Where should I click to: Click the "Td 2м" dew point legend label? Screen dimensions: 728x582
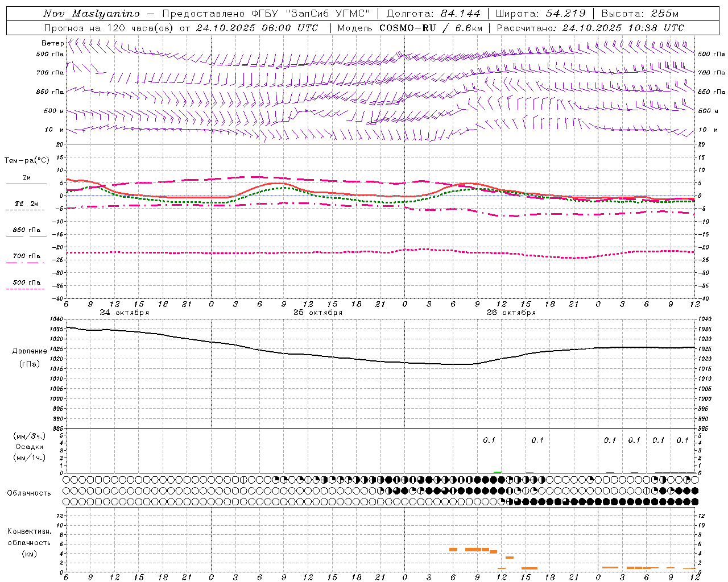[x=26, y=203]
